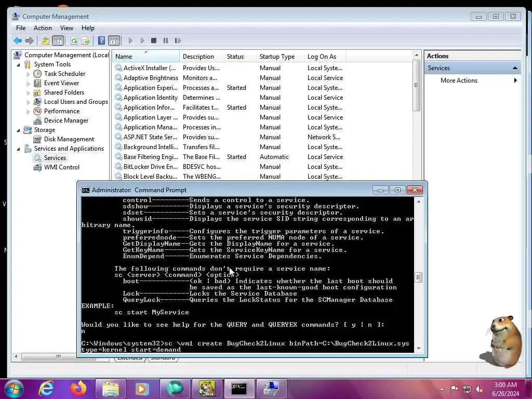Sort services by Name column header
Viewport: 532px width, 399px height.
pos(146,56)
